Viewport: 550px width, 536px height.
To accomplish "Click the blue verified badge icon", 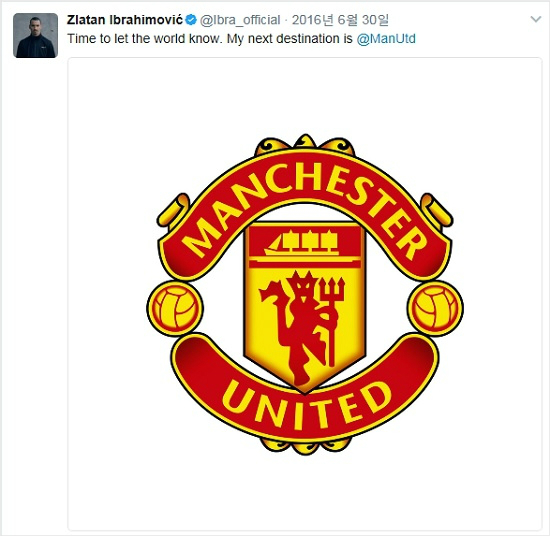I will click(191, 20).
